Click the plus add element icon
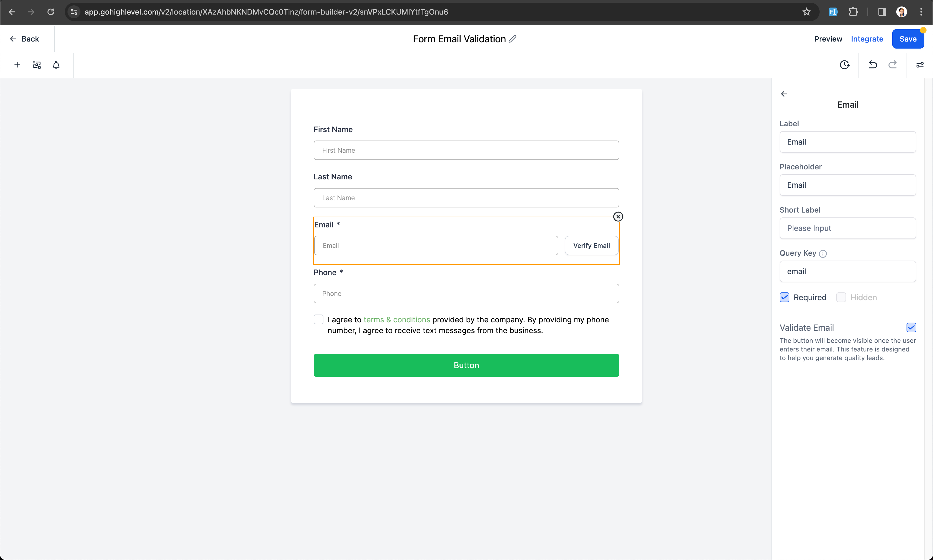 click(x=17, y=65)
